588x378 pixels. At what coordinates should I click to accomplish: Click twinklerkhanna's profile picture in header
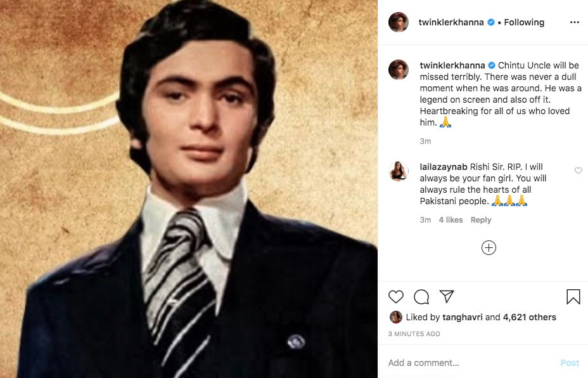(x=399, y=22)
